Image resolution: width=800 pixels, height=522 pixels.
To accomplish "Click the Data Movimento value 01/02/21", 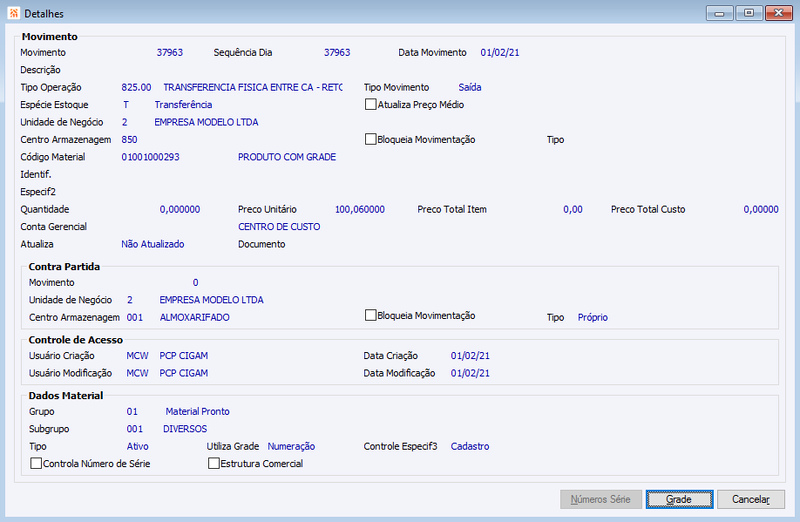I will click(x=499, y=53).
